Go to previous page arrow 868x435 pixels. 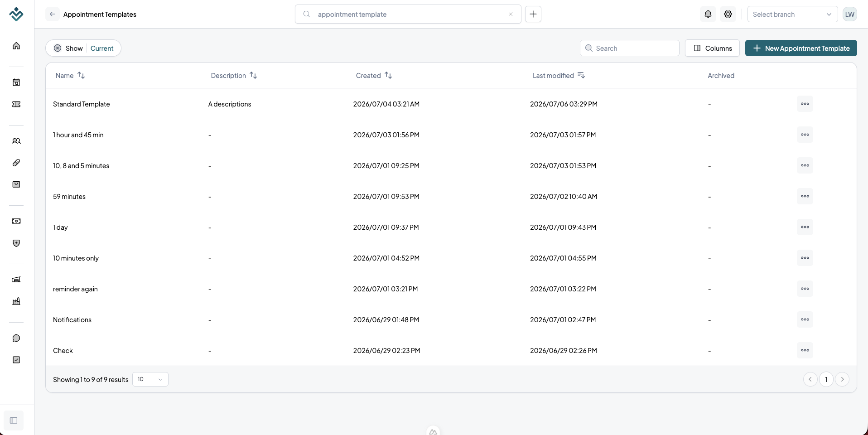point(810,379)
